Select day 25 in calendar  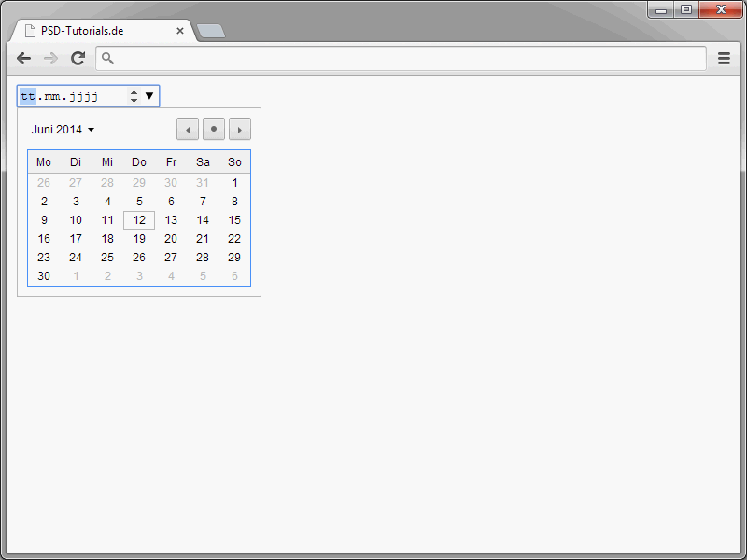pyautogui.click(x=107, y=258)
